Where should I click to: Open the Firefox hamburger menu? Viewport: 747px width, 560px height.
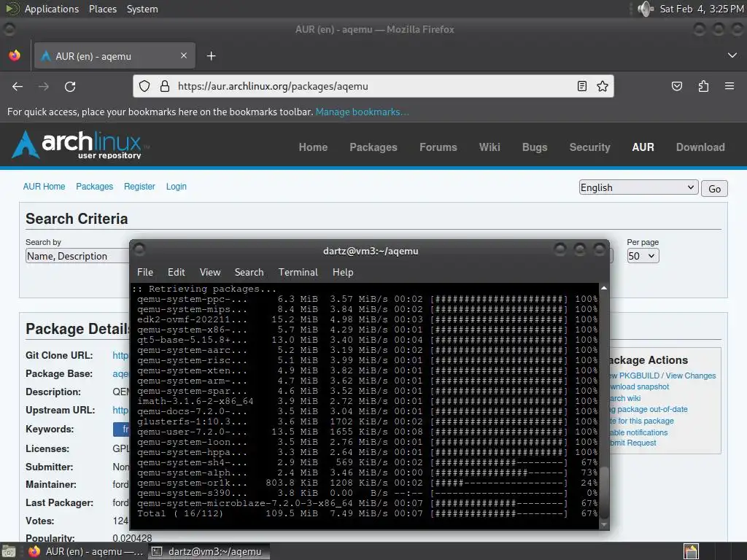click(729, 86)
